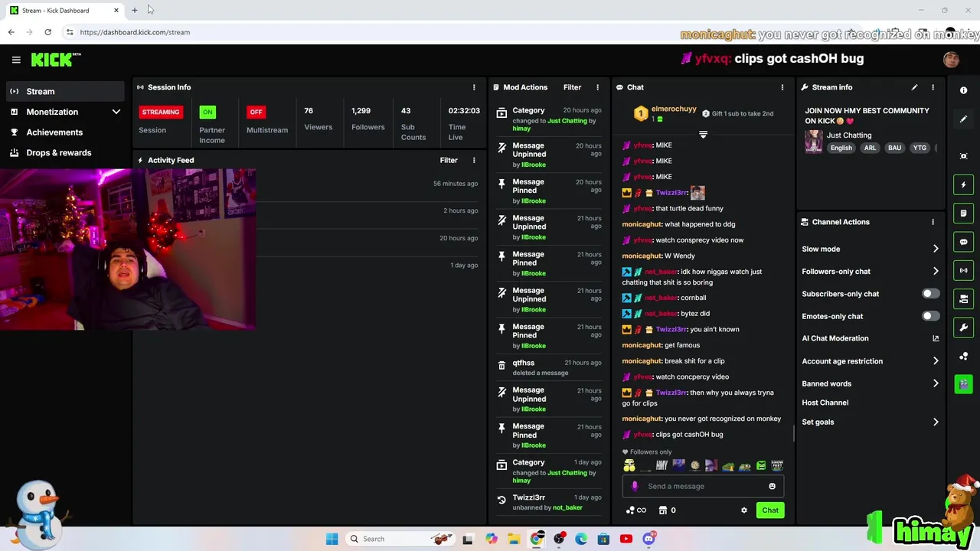980x551 pixels.
Task: Toggle the broadcast signal panel icon
Action: tap(964, 270)
